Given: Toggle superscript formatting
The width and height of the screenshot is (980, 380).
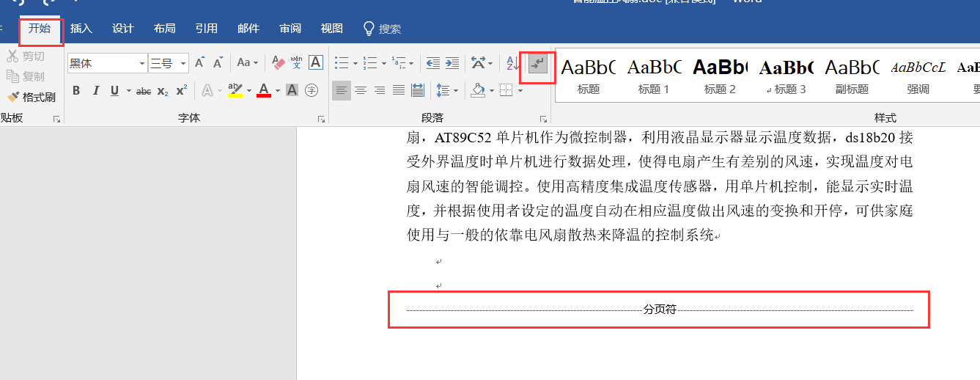Looking at the screenshot, I should tap(181, 90).
